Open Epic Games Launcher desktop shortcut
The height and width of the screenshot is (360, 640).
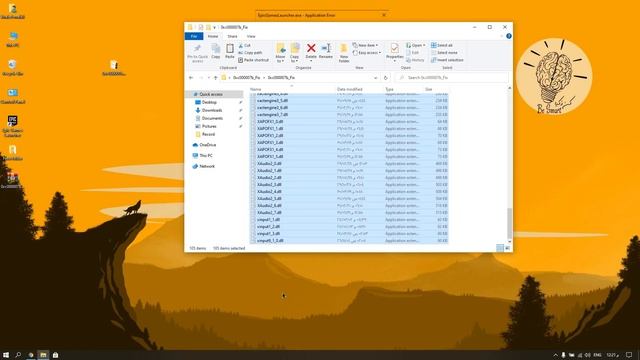coord(12,126)
